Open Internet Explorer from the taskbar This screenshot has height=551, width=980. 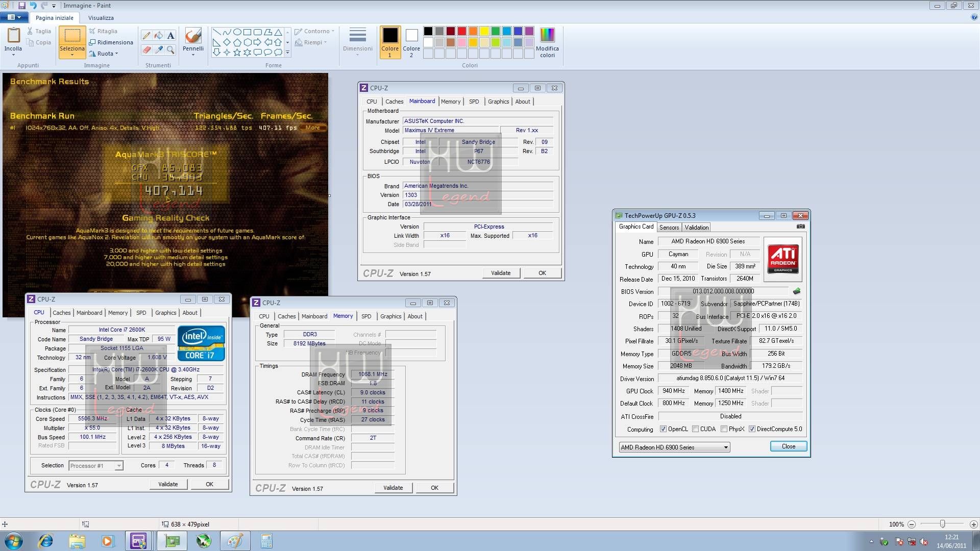pyautogui.click(x=45, y=541)
